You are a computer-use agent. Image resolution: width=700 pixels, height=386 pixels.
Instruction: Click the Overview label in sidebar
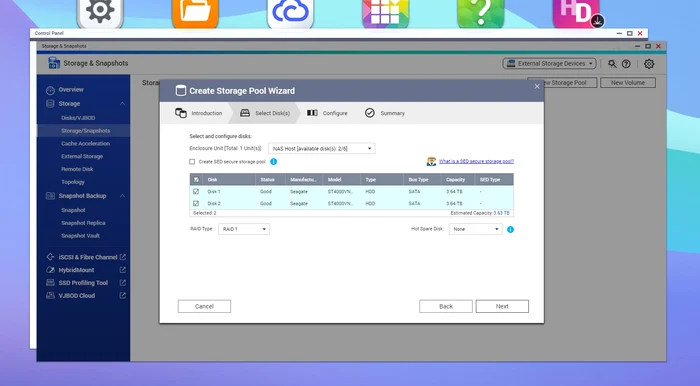[x=71, y=90]
